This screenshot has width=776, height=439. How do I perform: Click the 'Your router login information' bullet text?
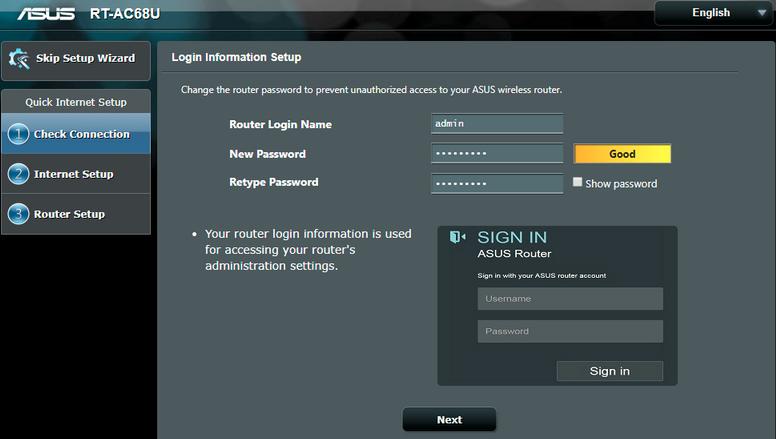308,250
